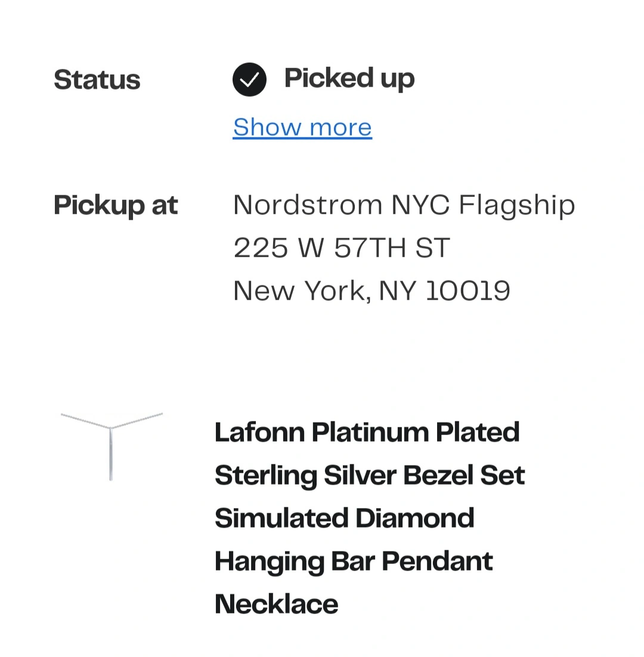Viewport: 644px width, 657px height.
Task: Click the 10019 zip code
Action: (467, 291)
